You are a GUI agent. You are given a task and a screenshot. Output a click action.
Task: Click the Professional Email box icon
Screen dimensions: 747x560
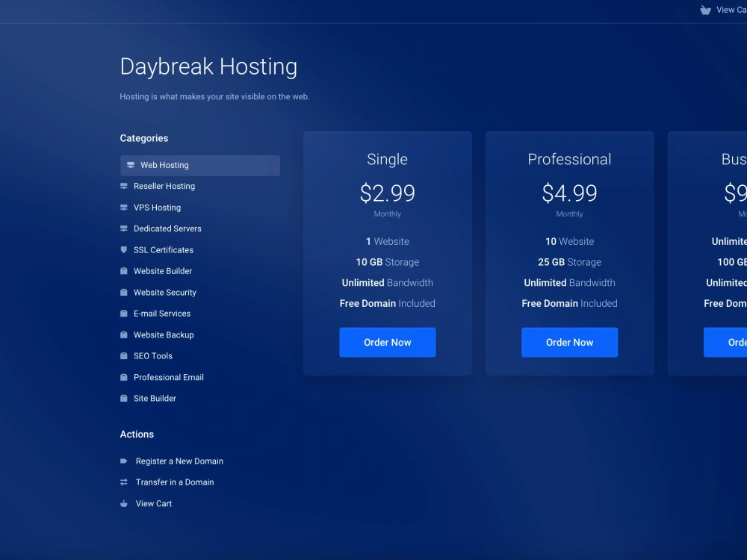[x=124, y=377]
